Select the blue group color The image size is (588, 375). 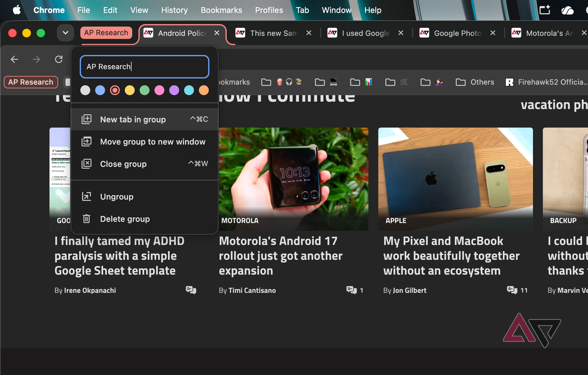point(100,90)
